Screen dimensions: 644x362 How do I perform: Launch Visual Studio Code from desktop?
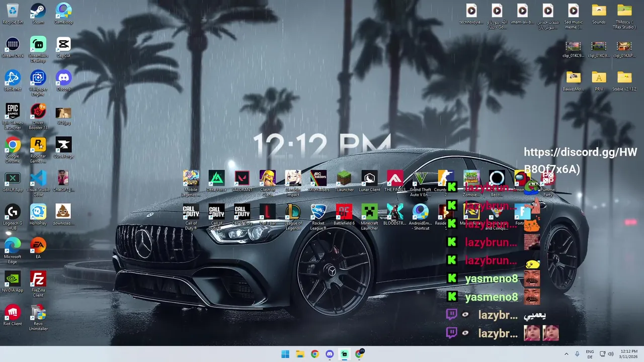38,184
